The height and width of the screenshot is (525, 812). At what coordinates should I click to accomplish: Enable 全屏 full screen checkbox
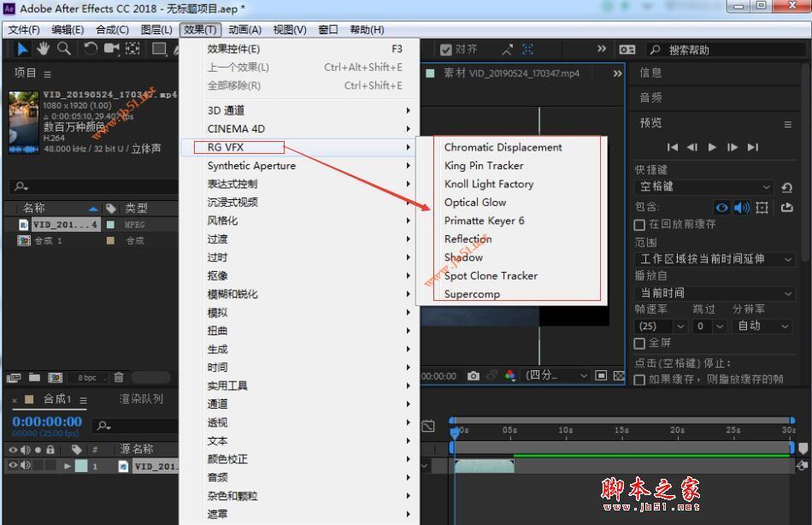tap(639, 344)
